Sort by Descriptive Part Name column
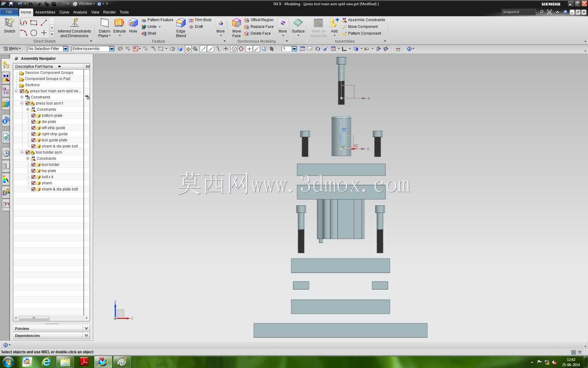 point(48,67)
